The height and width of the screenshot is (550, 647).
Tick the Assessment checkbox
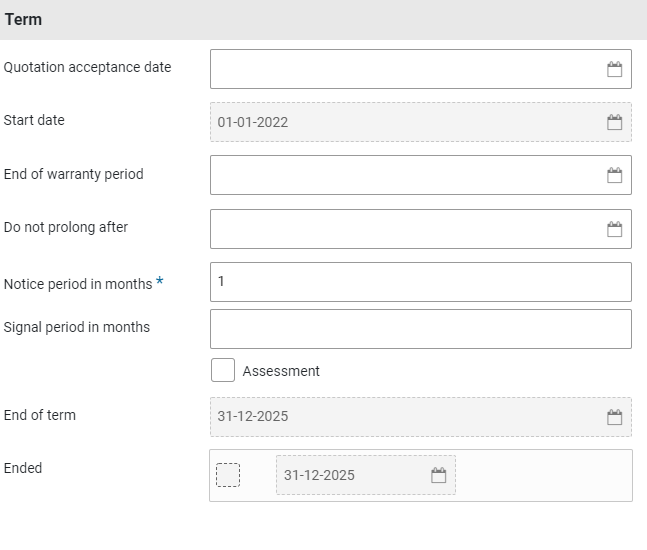click(223, 370)
